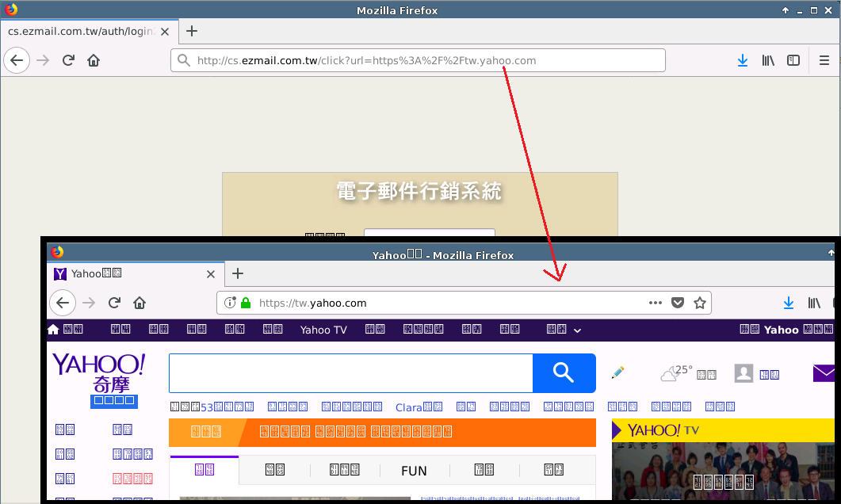Toggle sidebar in the ezmail Firefox window

coord(793,60)
